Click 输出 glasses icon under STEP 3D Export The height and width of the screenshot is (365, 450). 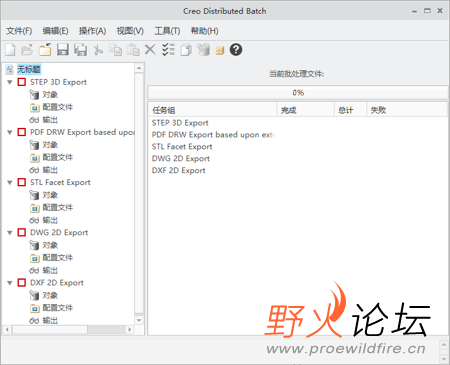(34, 120)
